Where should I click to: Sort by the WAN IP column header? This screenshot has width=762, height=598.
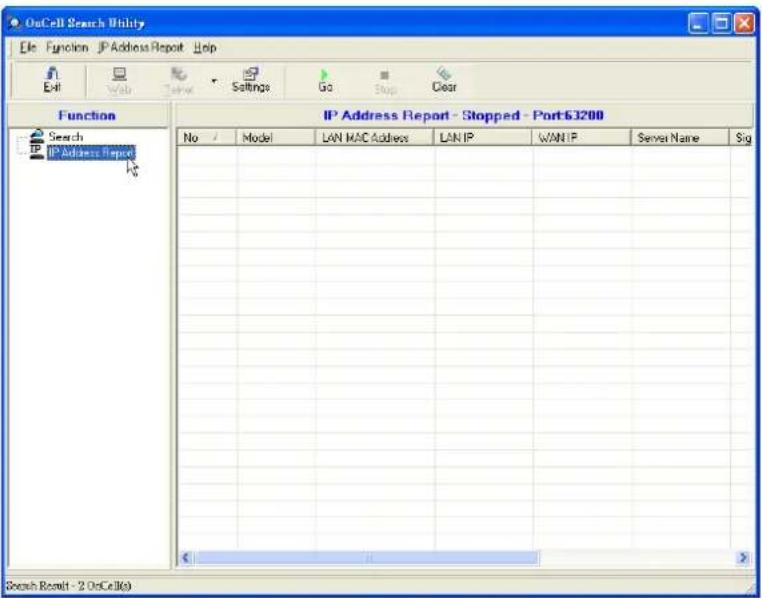click(x=581, y=137)
